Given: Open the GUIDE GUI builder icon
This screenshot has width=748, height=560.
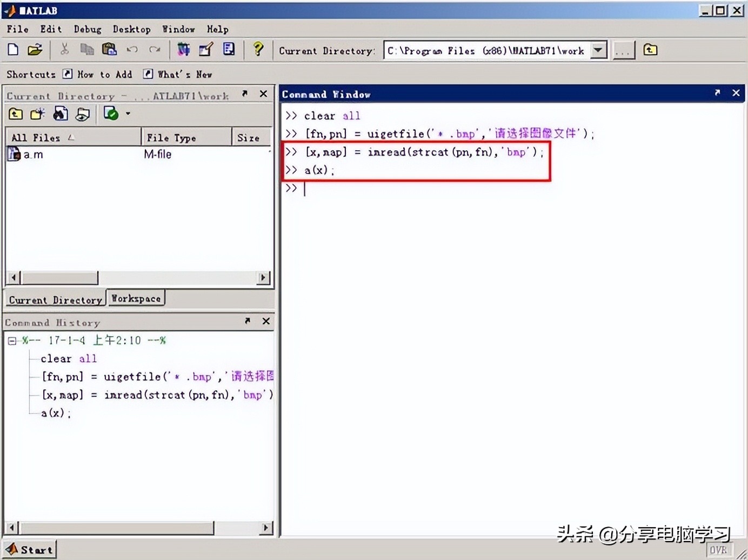Looking at the screenshot, I should tap(206, 50).
